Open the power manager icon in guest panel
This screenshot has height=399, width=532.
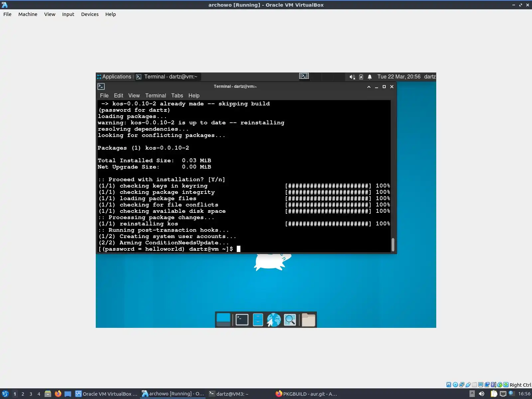tap(361, 77)
